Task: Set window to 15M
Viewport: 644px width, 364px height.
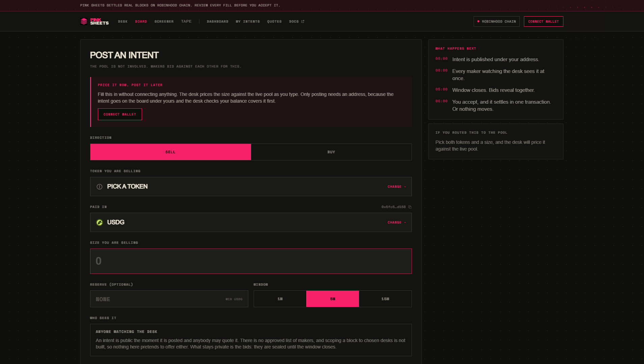Action: coord(385,299)
